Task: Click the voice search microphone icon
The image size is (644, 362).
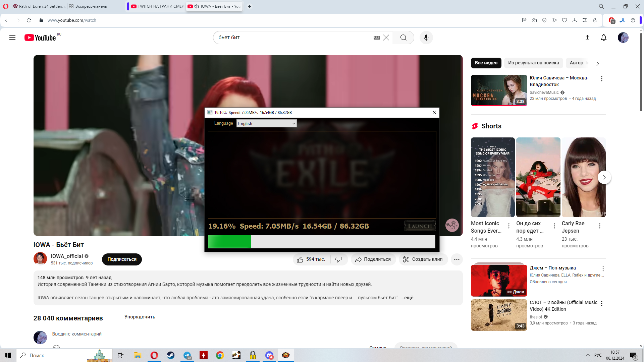Action: [x=426, y=38]
